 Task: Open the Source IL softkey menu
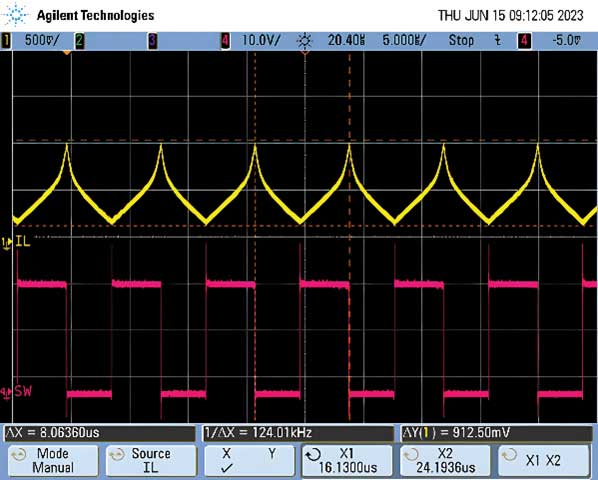pyautogui.click(x=151, y=461)
